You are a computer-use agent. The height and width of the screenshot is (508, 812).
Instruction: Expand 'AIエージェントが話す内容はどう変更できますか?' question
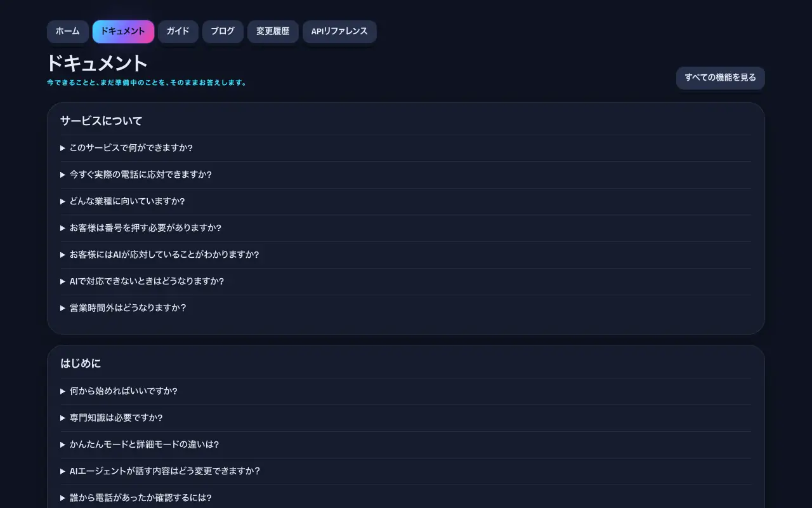[x=406, y=471]
